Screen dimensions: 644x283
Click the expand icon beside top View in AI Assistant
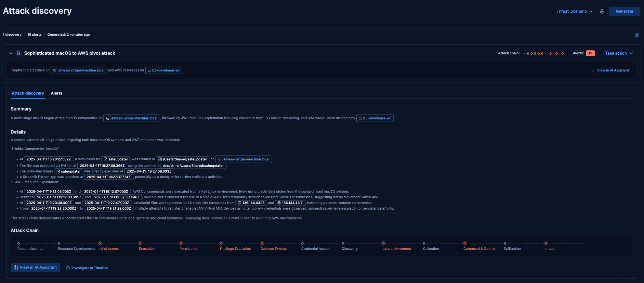point(593,71)
